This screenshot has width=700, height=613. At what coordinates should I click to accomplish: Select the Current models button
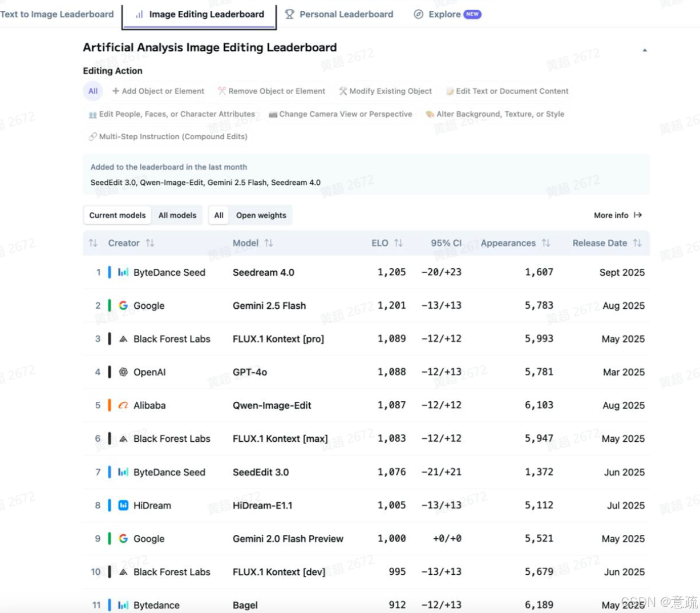pos(118,215)
